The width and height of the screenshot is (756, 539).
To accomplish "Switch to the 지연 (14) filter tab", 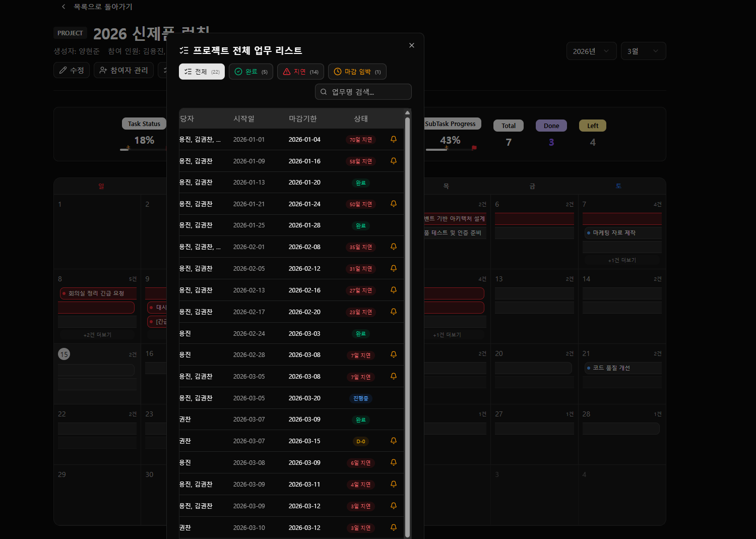I will 300,72.
